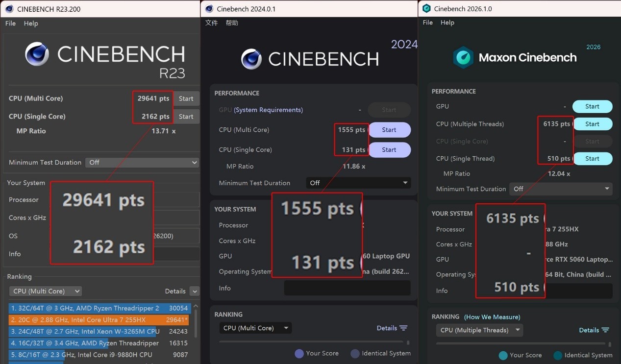Viewport: 621px width, 364px height.
Task: Select the 16C/32T AMD Ryzen Threadripper row
Action: [100, 343]
